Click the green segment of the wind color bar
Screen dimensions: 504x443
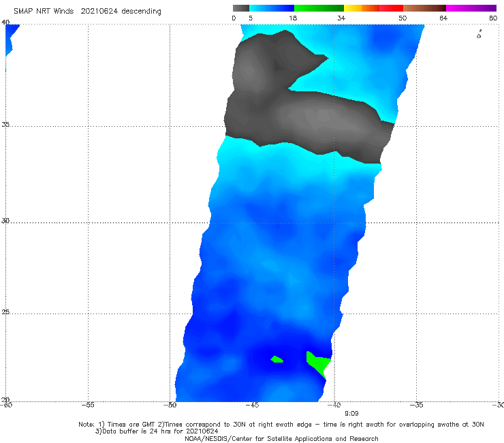(319, 8)
